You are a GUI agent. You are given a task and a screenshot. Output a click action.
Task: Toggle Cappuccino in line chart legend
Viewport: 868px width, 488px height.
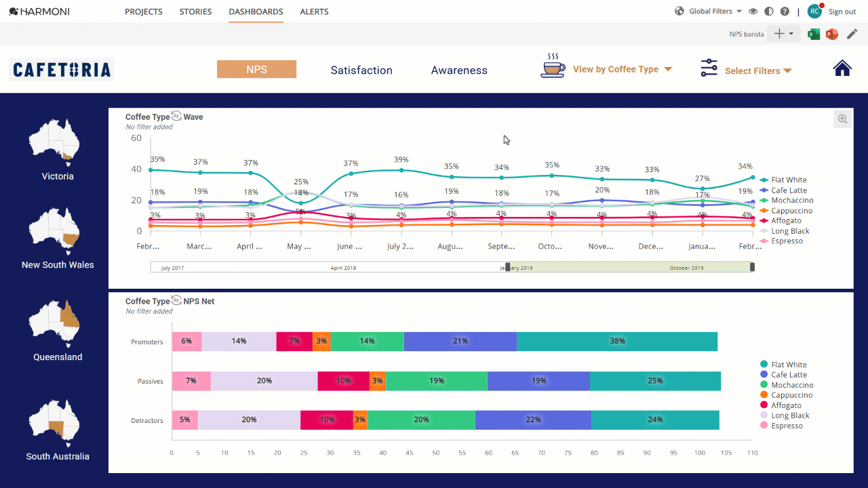[x=786, y=211]
